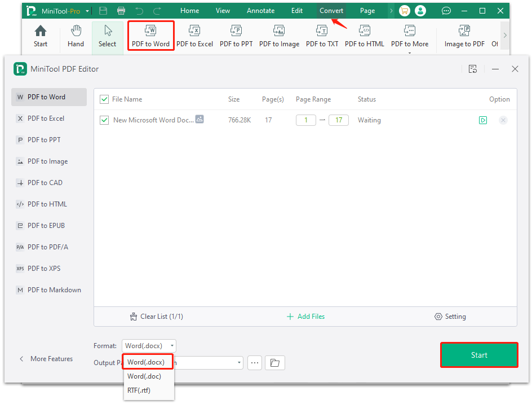
Task: Select PDF to EPUB in the sidebar
Action: point(49,226)
